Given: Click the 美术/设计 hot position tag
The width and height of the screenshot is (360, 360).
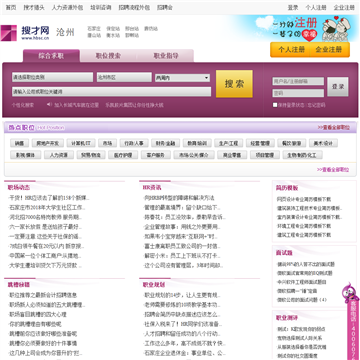Looking at the screenshot, I should coord(323,143).
